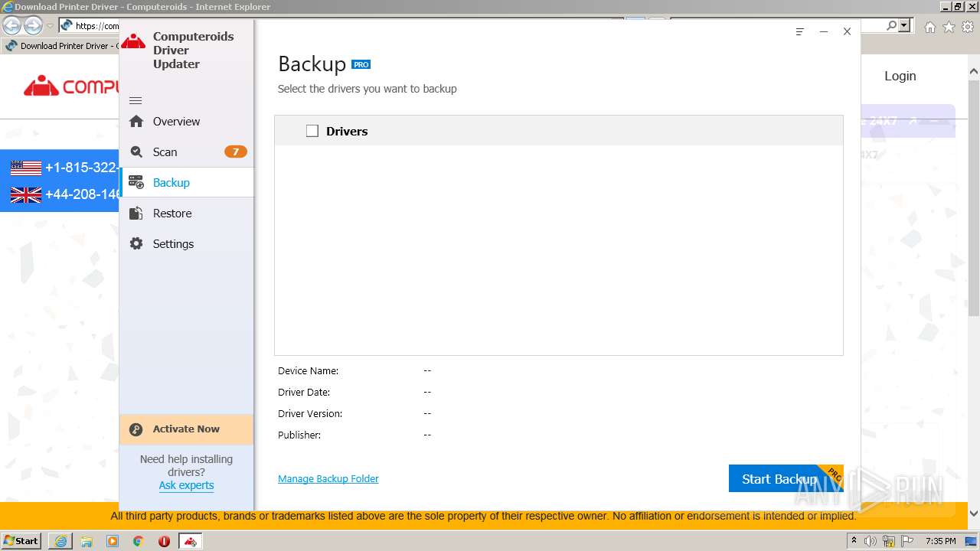Click Action Center flag tray icon
Image resolution: width=980 pixels, height=551 pixels.
[907, 541]
